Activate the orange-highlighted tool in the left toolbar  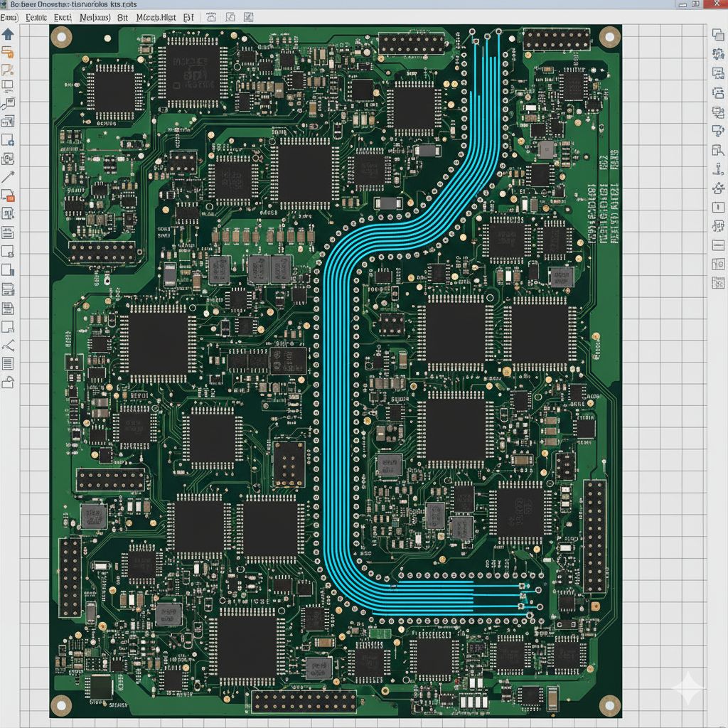pos(9,53)
